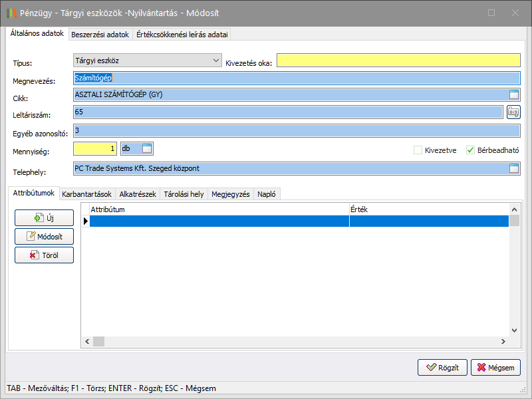Click the inventory number generator icon
Image resolution: width=532 pixels, height=399 pixels.
coord(513,112)
